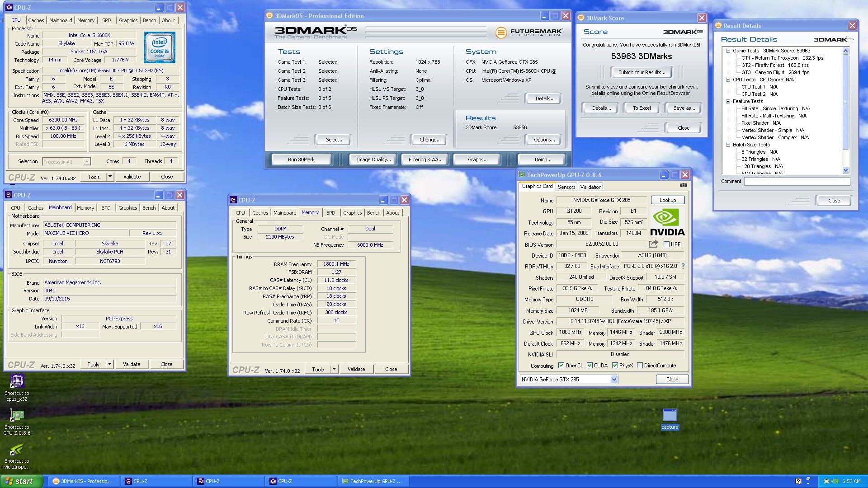
Task: Click the title bar icon of CPU-Z Memory window
Action: pyautogui.click(x=233, y=200)
